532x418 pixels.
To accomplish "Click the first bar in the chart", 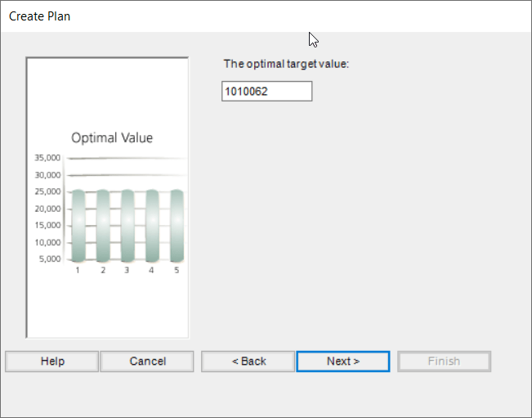I will 78,225.
